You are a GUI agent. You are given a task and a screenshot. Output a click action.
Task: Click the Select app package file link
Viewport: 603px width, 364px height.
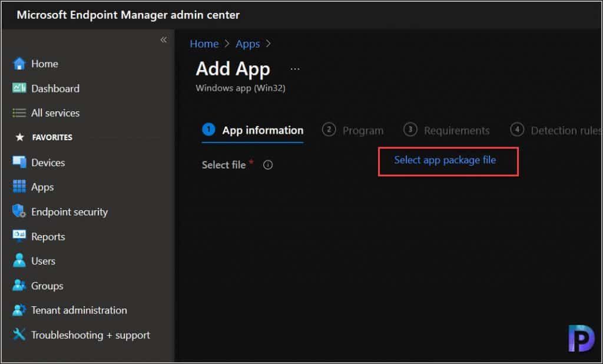click(445, 160)
